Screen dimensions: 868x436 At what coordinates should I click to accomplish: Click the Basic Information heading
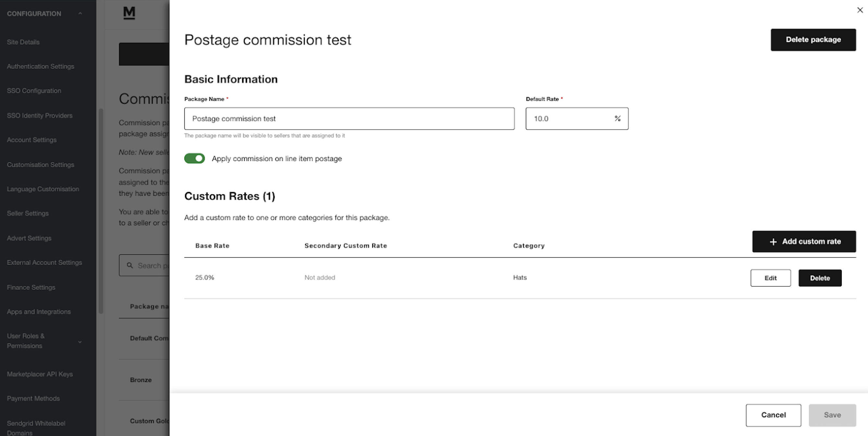point(231,79)
